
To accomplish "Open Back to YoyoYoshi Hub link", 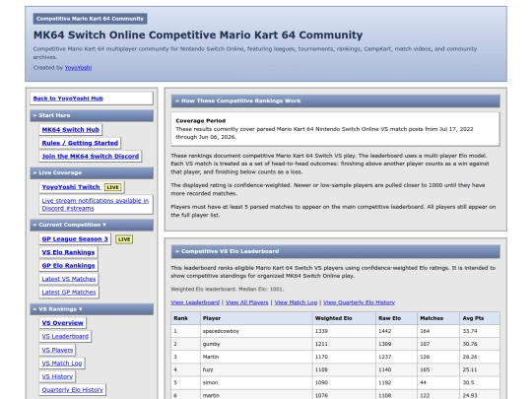I will coord(68,99).
